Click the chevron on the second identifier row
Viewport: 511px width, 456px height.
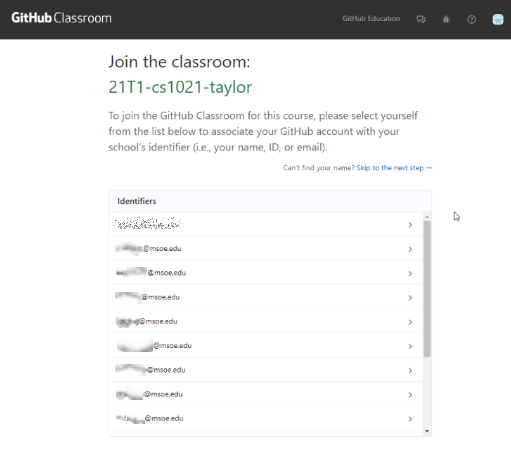pos(410,249)
